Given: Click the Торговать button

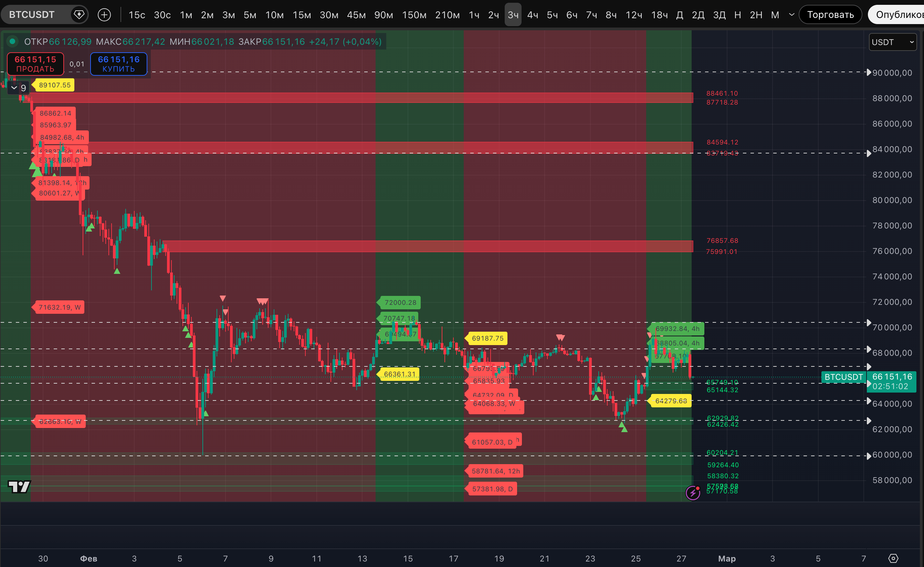Looking at the screenshot, I should click(x=830, y=15).
